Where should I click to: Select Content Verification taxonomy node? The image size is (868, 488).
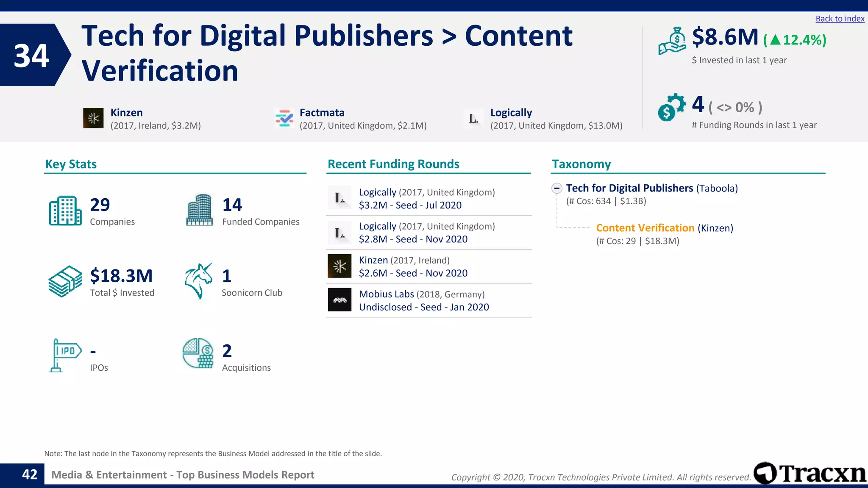click(x=665, y=228)
